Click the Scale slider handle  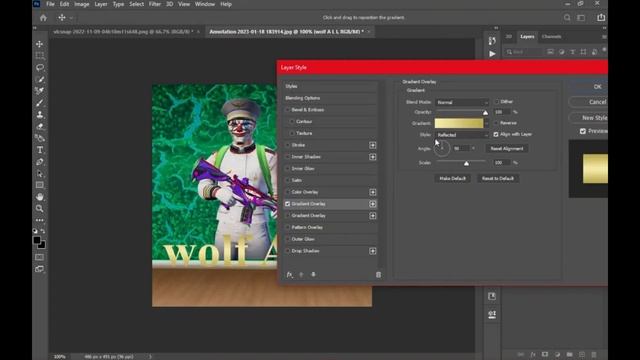[466, 163]
